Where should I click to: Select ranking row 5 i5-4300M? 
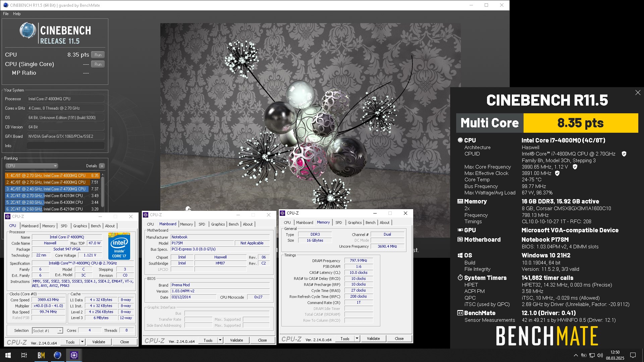[52, 202]
